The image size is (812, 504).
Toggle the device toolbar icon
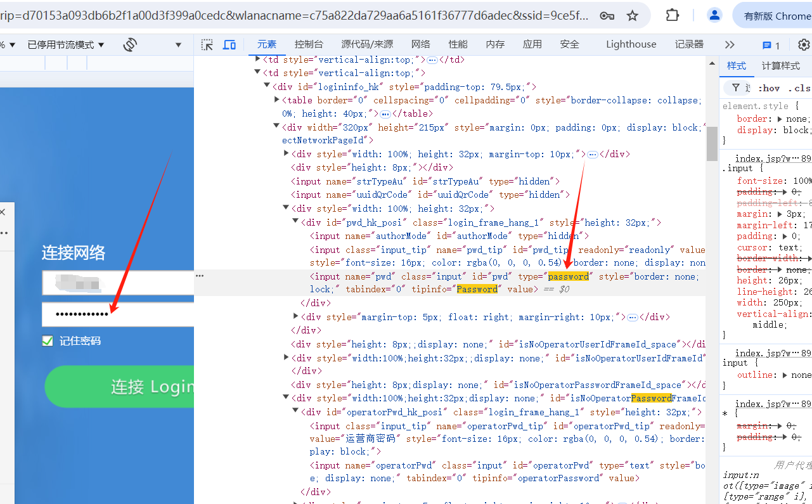(229, 44)
